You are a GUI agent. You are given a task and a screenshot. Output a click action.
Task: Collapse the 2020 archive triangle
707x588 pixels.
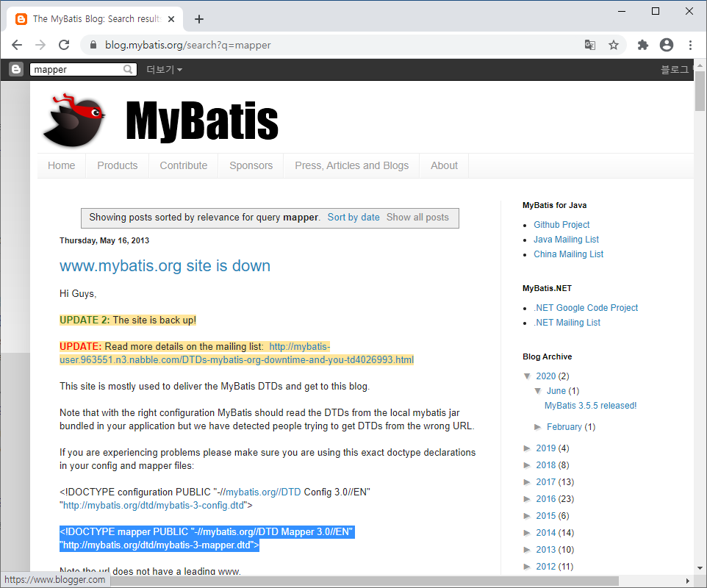pyautogui.click(x=527, y=376)
